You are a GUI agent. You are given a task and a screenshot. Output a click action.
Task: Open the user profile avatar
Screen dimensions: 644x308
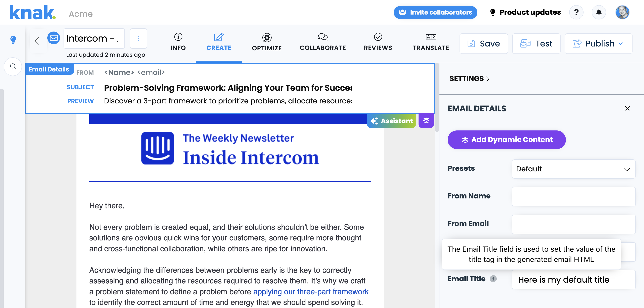622,12
